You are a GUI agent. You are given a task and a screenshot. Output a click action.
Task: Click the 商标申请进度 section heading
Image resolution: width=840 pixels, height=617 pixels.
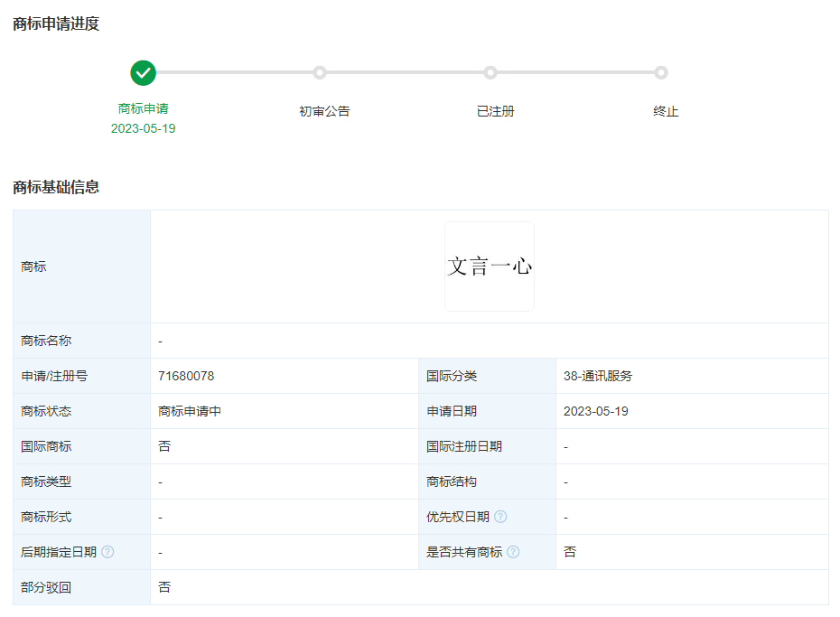pos(54,24)
